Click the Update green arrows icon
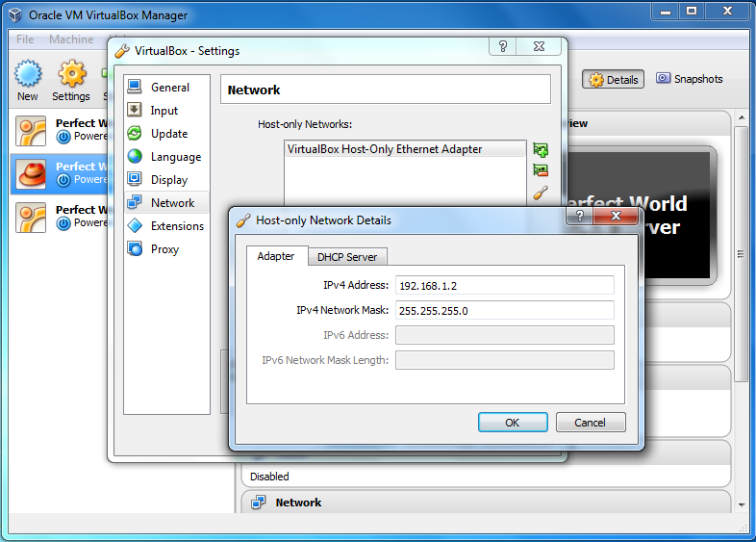 (135, 133)
